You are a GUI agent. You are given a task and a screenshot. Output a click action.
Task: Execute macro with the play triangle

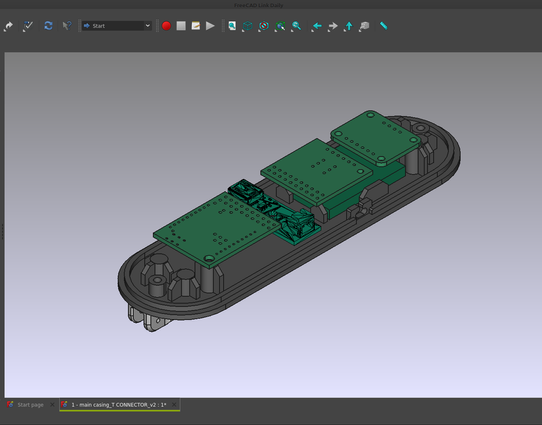[x=210, y=26]
